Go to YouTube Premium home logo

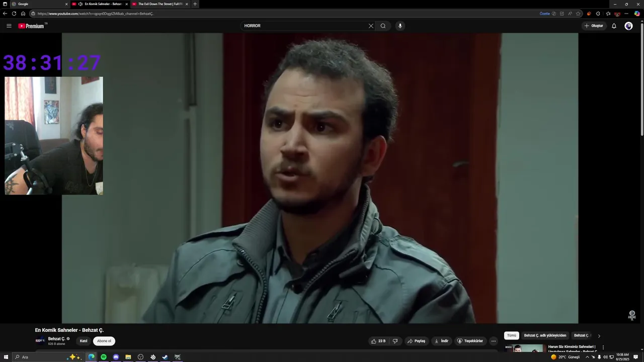[x=32, y=26]
